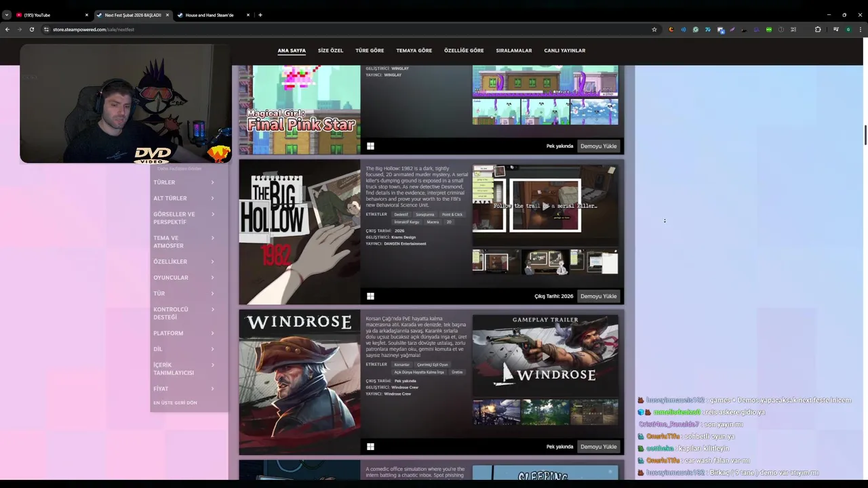Click the green profile avatar in toolbar
Image resolution: width=868 pixels, height=488 pixels.
point(848,29)
